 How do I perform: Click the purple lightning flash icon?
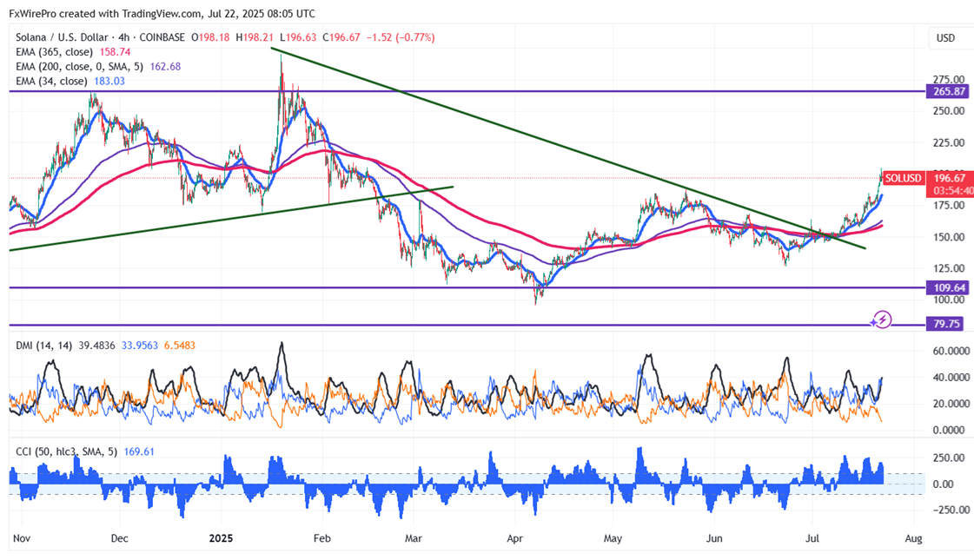881,320
